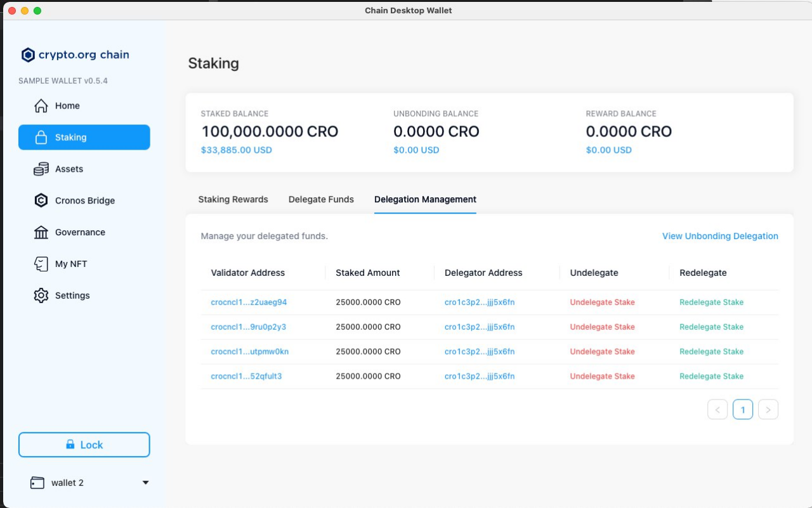Click the Governance building icon

[41, 232]
